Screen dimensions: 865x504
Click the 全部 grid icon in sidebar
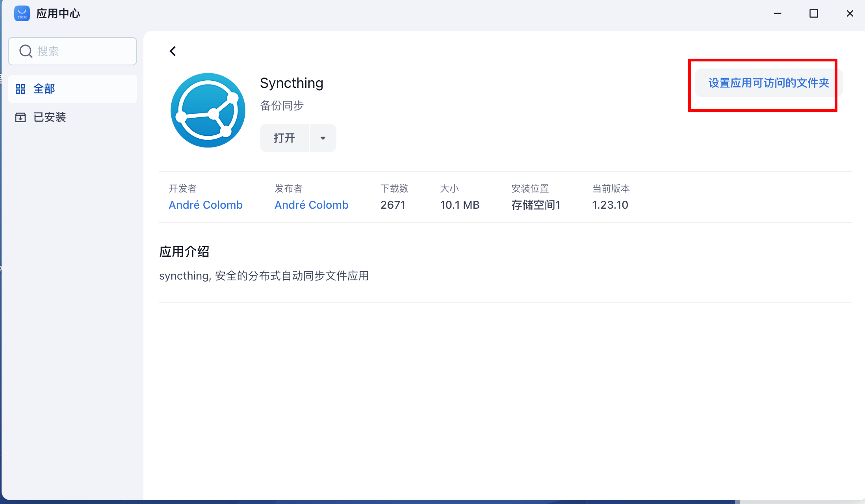click(20, 89)
